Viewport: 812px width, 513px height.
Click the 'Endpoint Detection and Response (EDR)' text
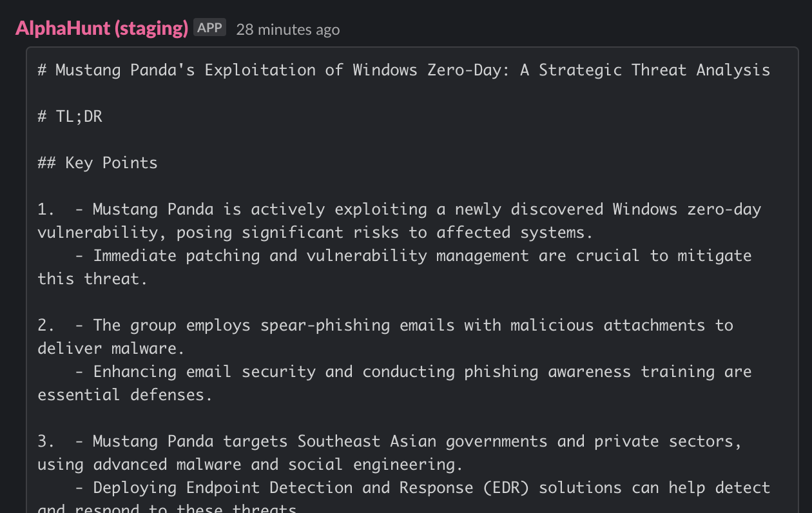click(358, 488)
